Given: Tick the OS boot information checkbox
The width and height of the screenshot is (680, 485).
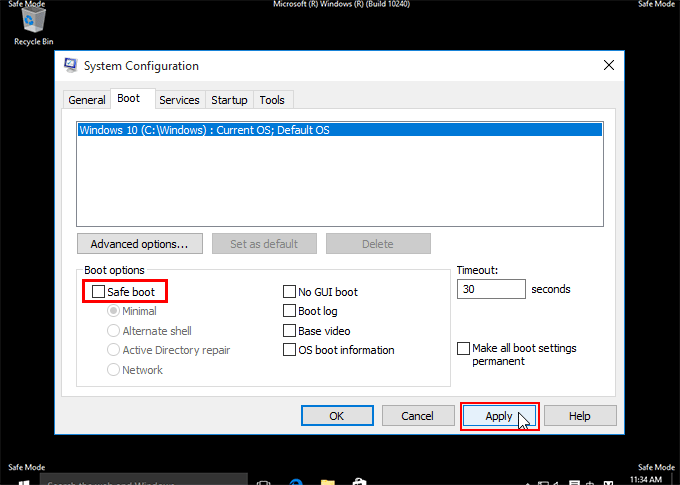Looking at the screenshot, I should click(x=289, y=350).
